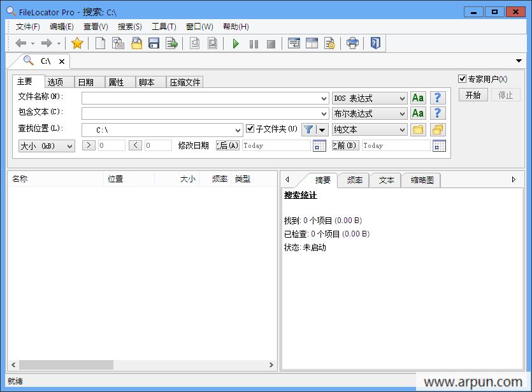
Task: Open the favorites star icon on the toolbar
Action: tap(76, 43)
